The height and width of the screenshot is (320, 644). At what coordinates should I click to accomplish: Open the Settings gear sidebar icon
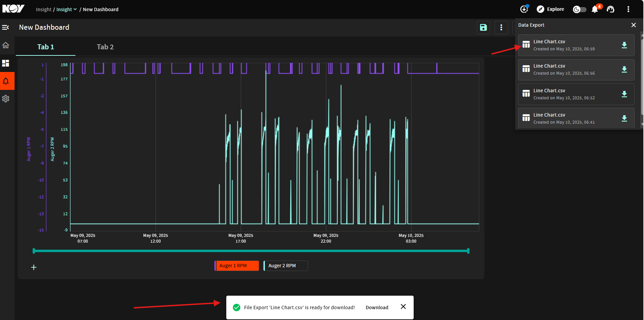pyautogui.click(x=6, y=99)
